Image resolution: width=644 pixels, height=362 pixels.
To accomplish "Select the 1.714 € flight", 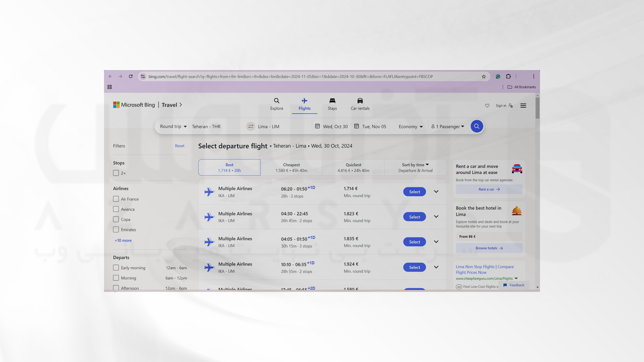I will click(415, 192).
